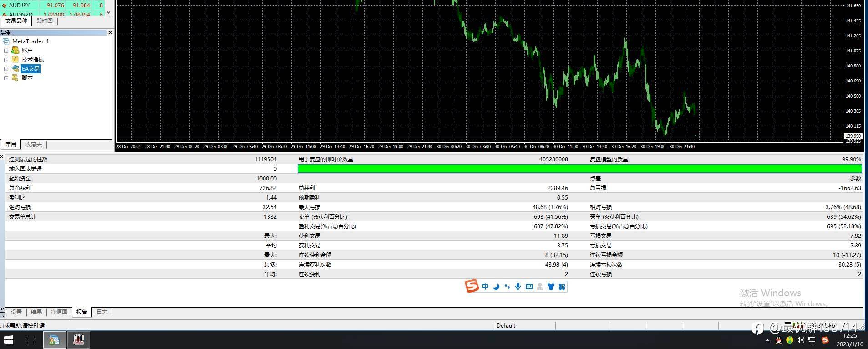Open the volume speaker tray icon
The height and width of the screenshot is (349, 868).
[801, 340]
